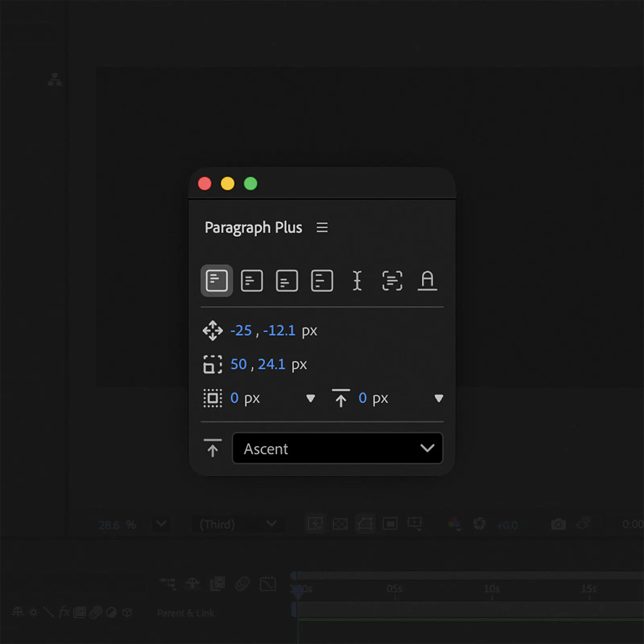Viewport: 644px width, 644px height.
Task: Select the bottom vertical text alignment icon
Action: click(x=287, y=281)
